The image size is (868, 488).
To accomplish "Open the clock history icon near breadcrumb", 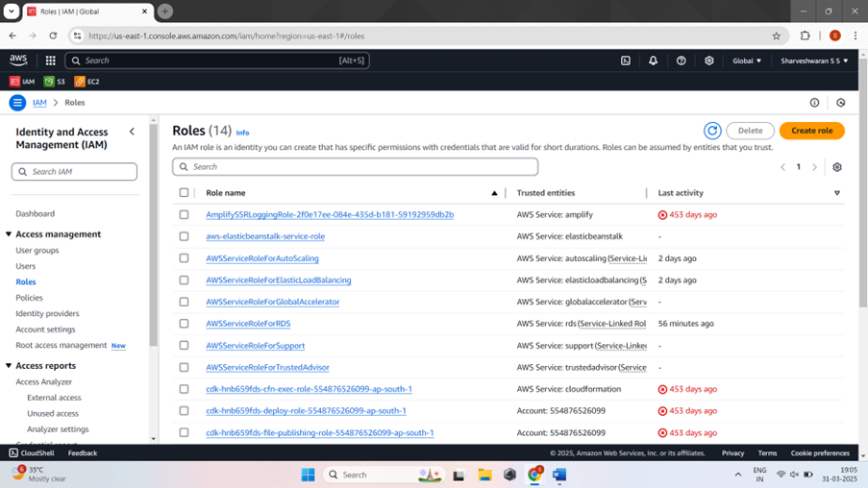I will pos(841,103).
